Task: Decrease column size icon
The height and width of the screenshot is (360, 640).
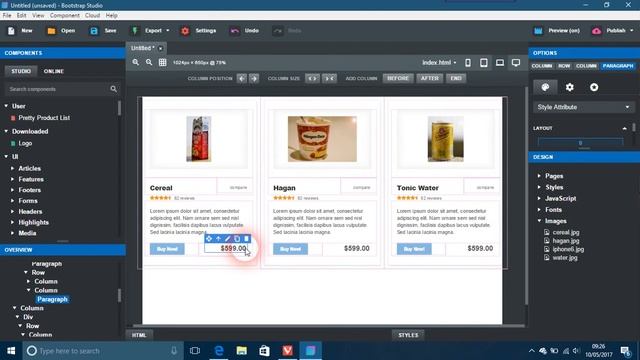Action: 329,78
